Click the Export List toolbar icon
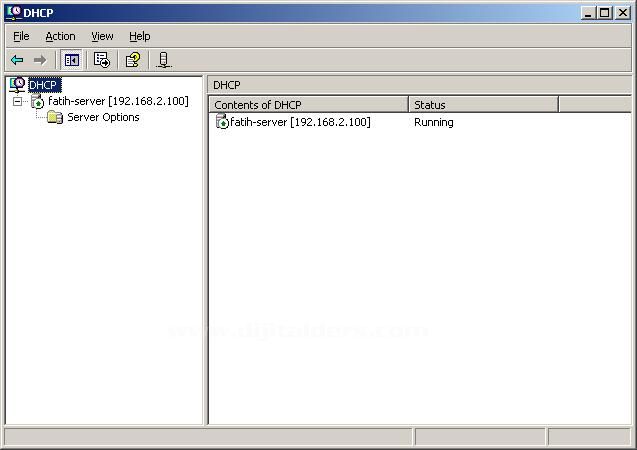This screenshot has width=637, height=450. coord(101,60)
